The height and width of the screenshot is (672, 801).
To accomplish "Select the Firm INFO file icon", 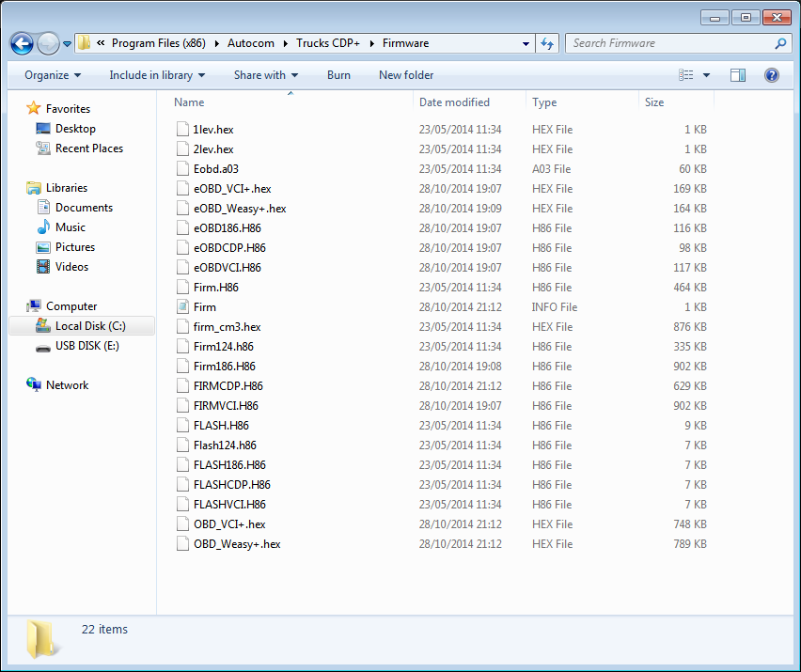I will point(182,307).
